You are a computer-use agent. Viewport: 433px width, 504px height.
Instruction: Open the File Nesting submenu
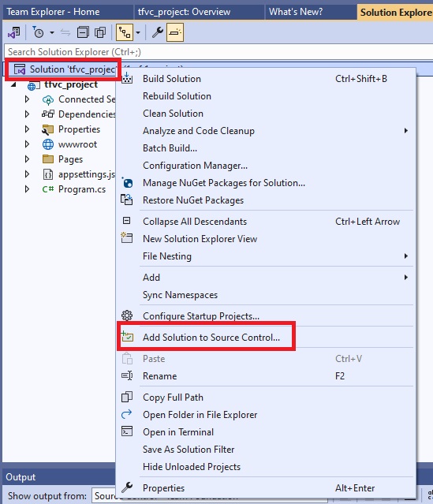pyautogui.click(x=267, y=256)
